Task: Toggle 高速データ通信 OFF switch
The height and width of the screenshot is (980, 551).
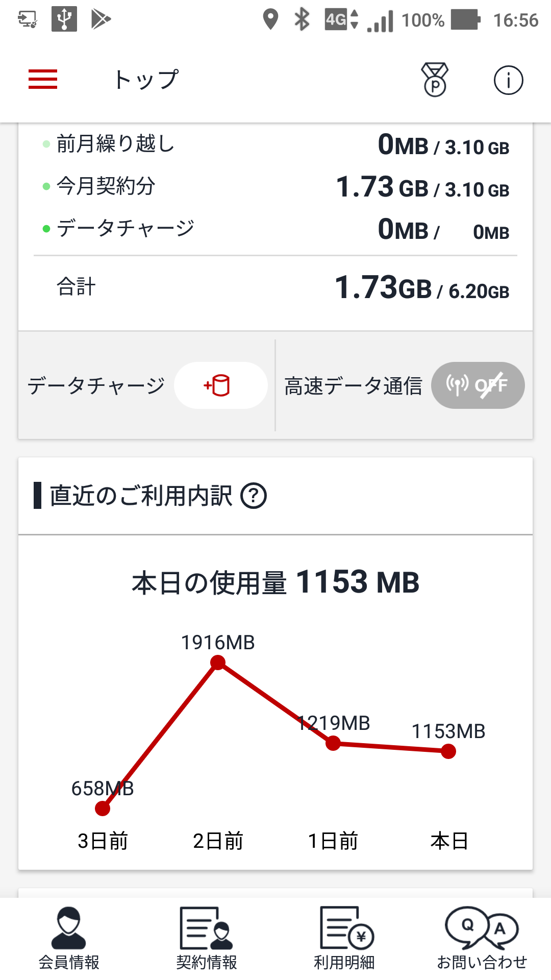Action: [x=478, y=385]
